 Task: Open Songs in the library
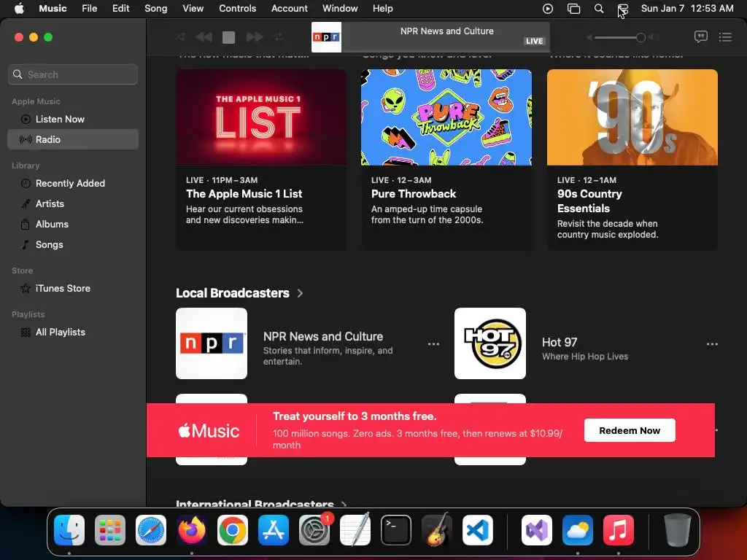point(73,245)
